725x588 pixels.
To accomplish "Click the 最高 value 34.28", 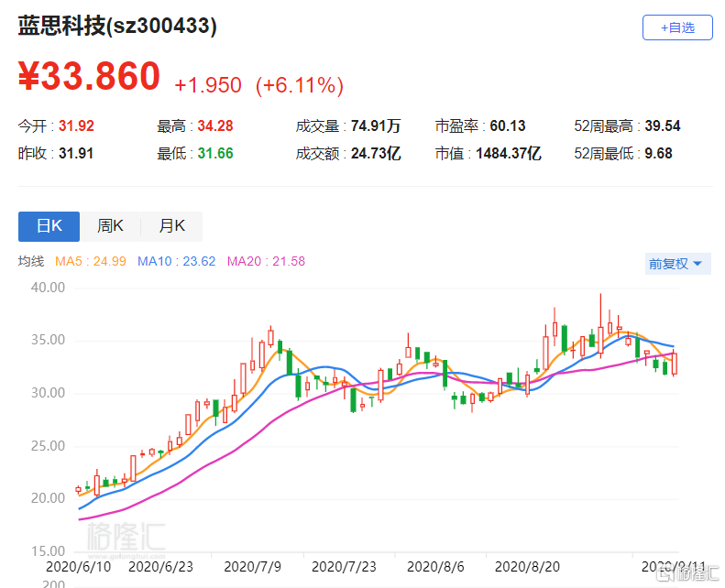I will point(215,126).
